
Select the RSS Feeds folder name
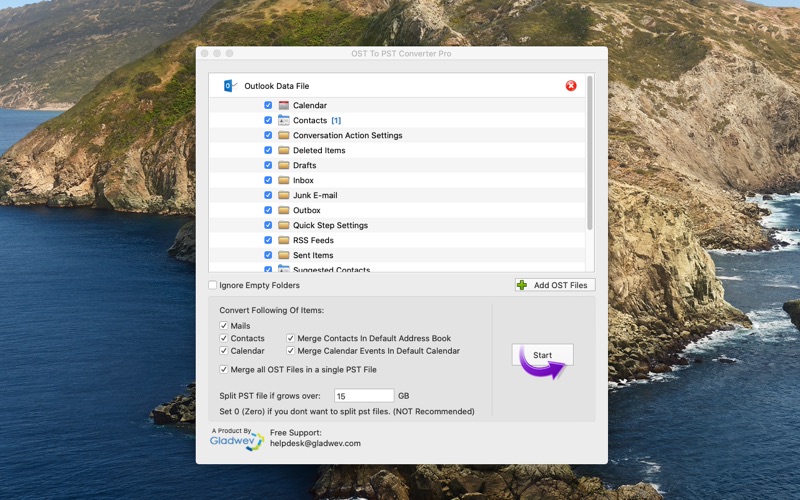tap(313, 240)
